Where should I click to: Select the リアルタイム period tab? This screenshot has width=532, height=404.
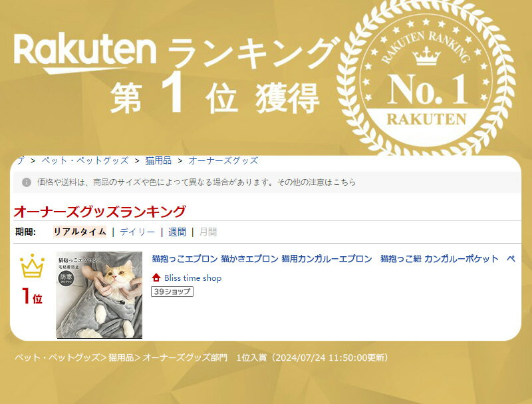79,232
